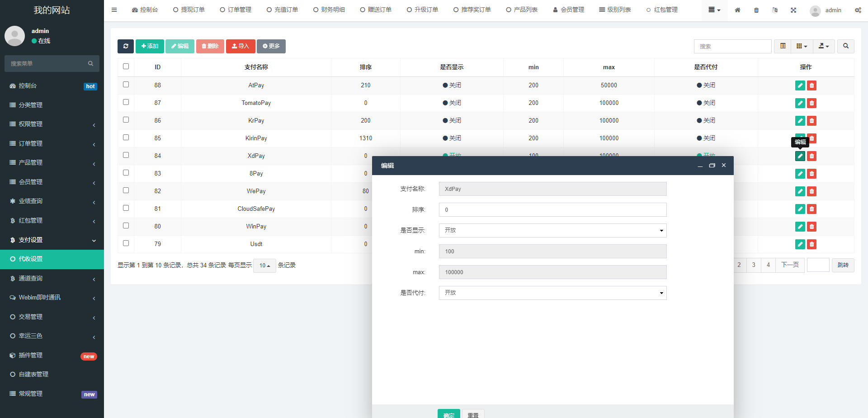Select the checkbox for KrPay row
The image size is (868, 418).
click(x=126, y=120)
